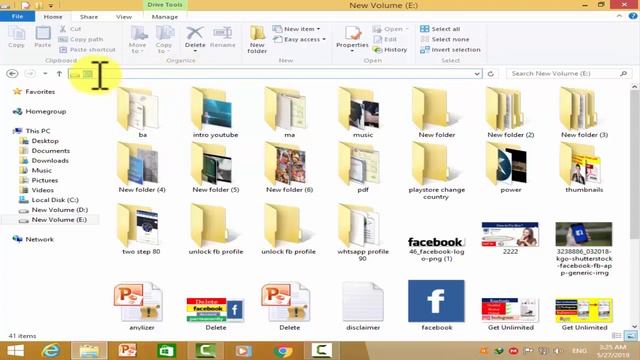Open the Manage tab
640x360 pixels.
165,17
